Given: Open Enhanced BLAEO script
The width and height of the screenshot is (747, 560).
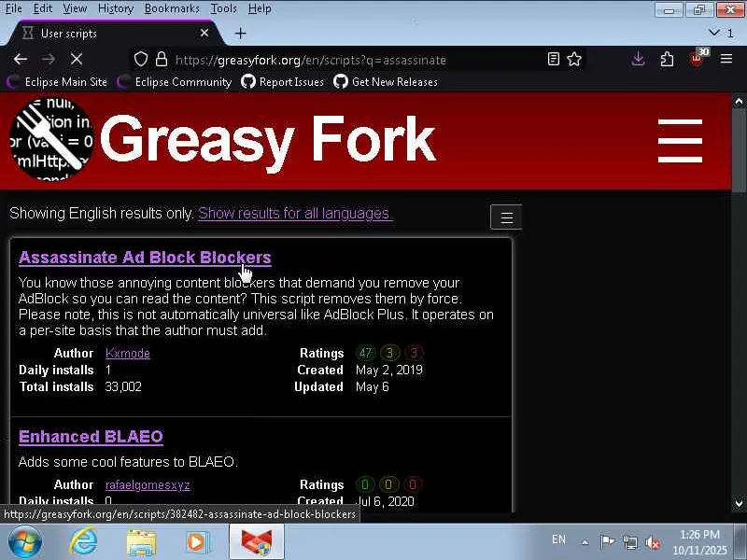Looking at the screenshot, I should pos(91,437).
